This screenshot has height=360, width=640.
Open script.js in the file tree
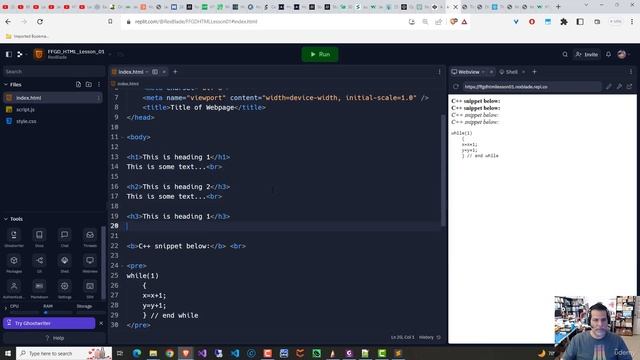(25, 110)
